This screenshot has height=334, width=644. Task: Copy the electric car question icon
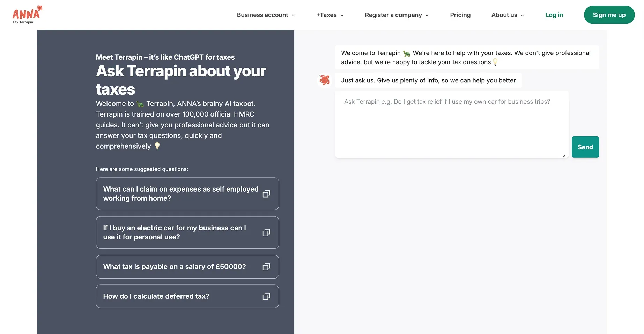click(266, 232)
